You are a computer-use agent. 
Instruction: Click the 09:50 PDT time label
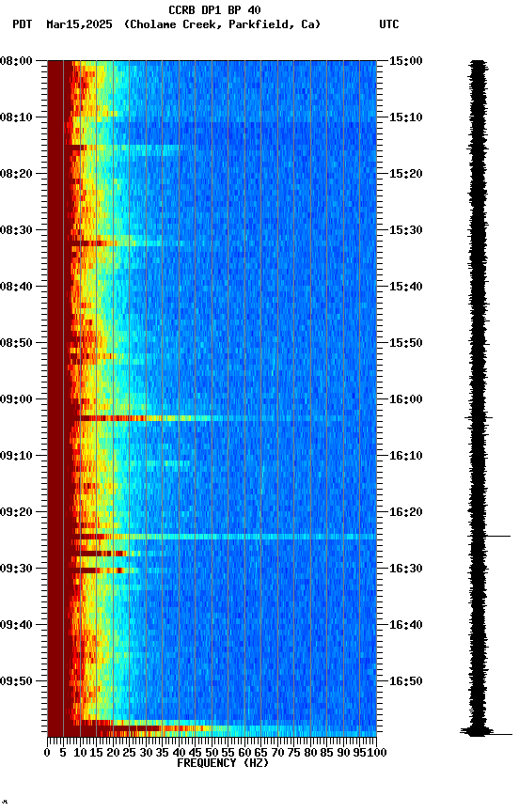[16, 681]
